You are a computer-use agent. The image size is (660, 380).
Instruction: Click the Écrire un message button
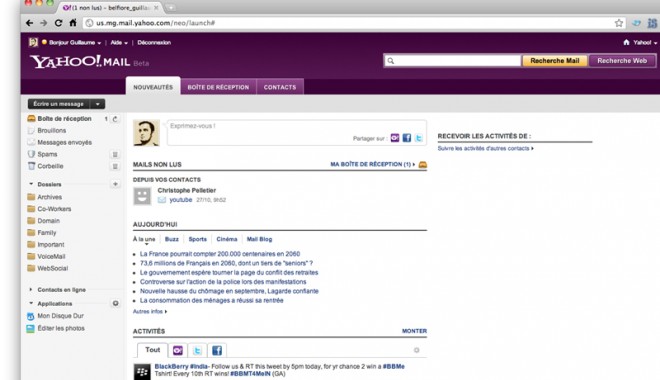[x=59, y=104]
